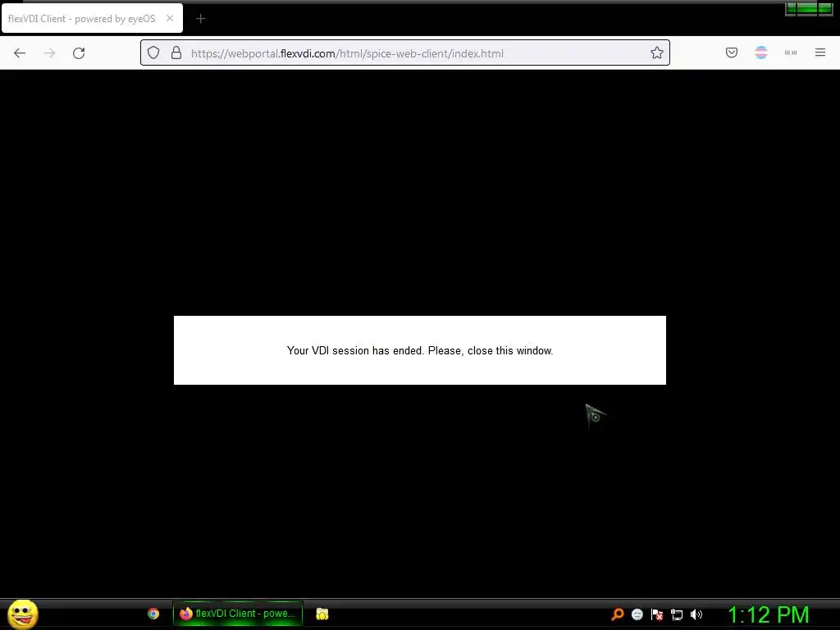Open the flag alert tray icon
The image size is (840, 630).
(657, 614)
